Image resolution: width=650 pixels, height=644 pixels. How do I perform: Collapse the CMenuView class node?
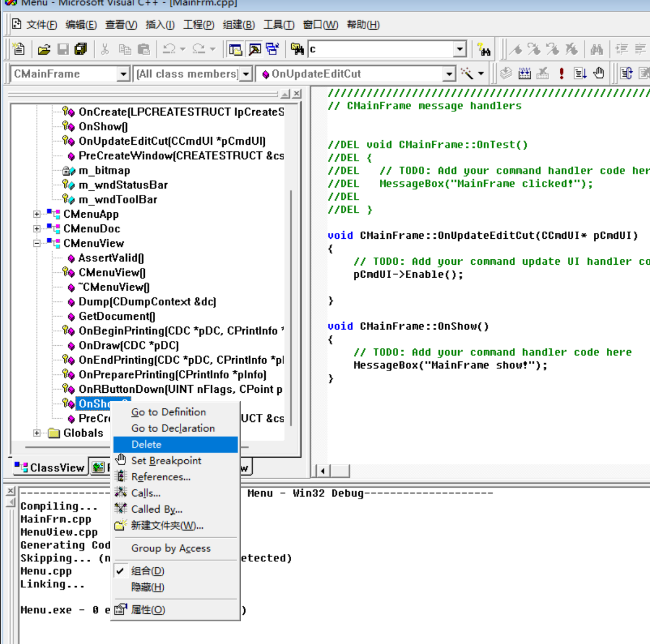pos(37,243)
